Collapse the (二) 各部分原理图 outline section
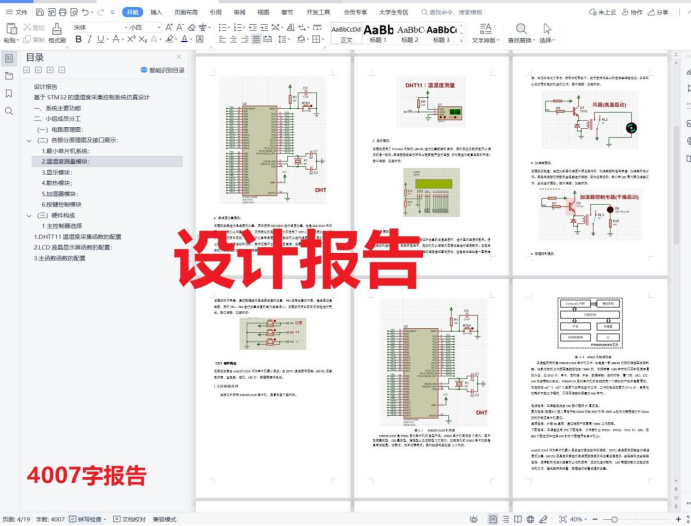Image resolution: width=691 pixels, height=526 pixels. (x=29, y=141)
